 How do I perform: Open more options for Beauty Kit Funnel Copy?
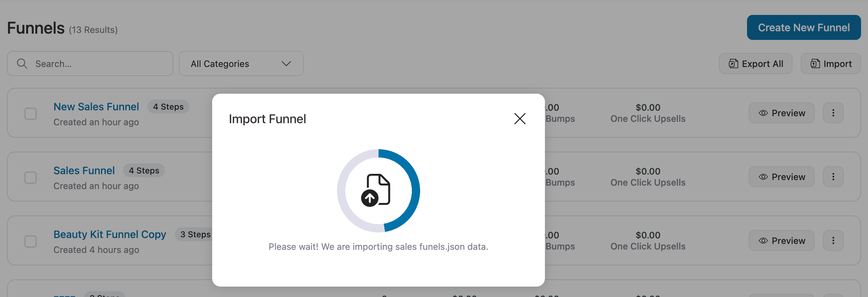point(833,240)
